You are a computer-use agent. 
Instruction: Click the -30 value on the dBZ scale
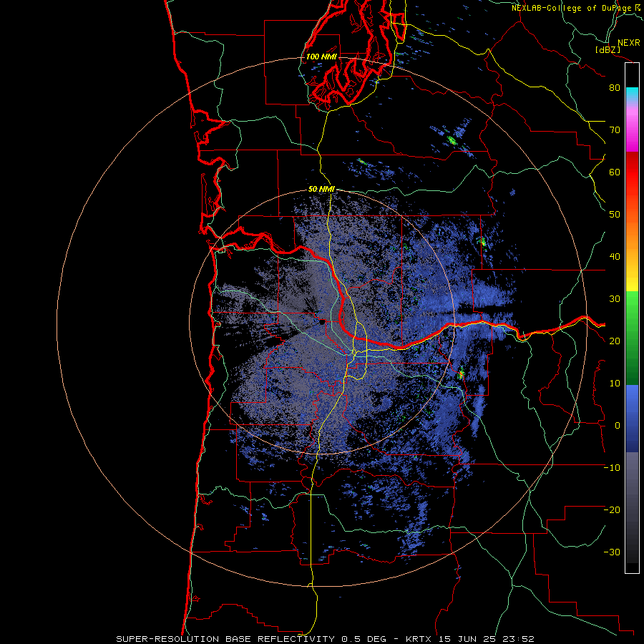click(612, 553)
